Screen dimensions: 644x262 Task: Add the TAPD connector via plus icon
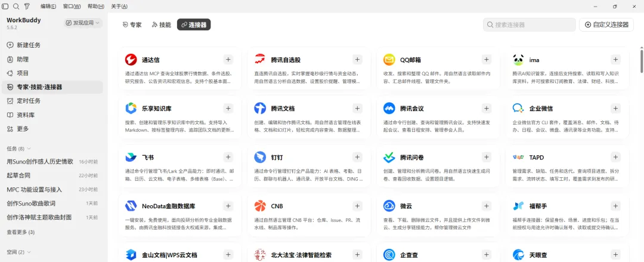615,157
